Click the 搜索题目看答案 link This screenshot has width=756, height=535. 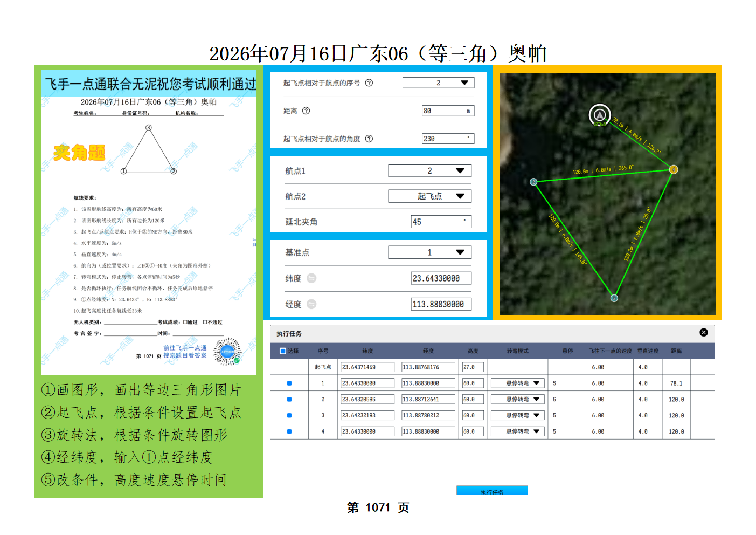(x=185, y=355)
